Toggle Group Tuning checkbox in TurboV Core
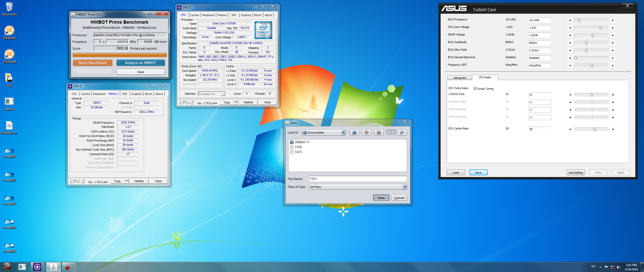 475,89
